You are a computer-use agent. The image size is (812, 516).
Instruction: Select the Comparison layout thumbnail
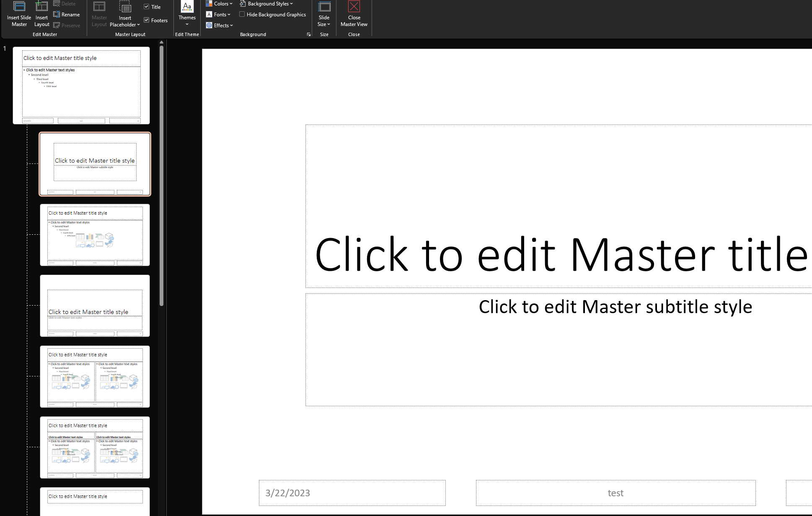(95, 448)
